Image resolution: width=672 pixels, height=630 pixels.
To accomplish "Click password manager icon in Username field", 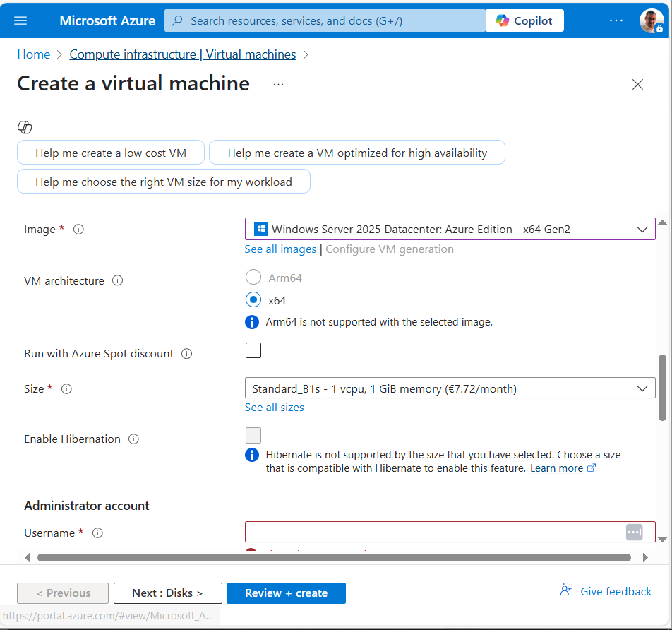I will pyautogui.click(x=634, y=533).
